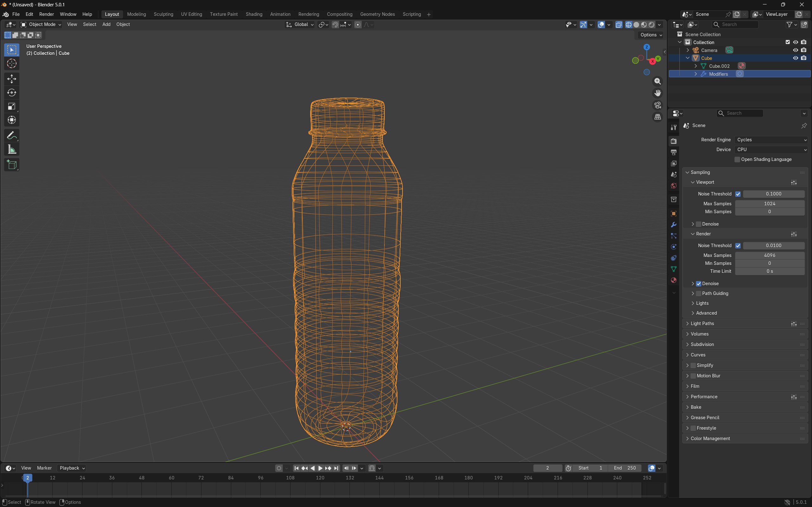812x507 pixels.
Task: Enable Open Shading Language checkbox
Action: 737,160
